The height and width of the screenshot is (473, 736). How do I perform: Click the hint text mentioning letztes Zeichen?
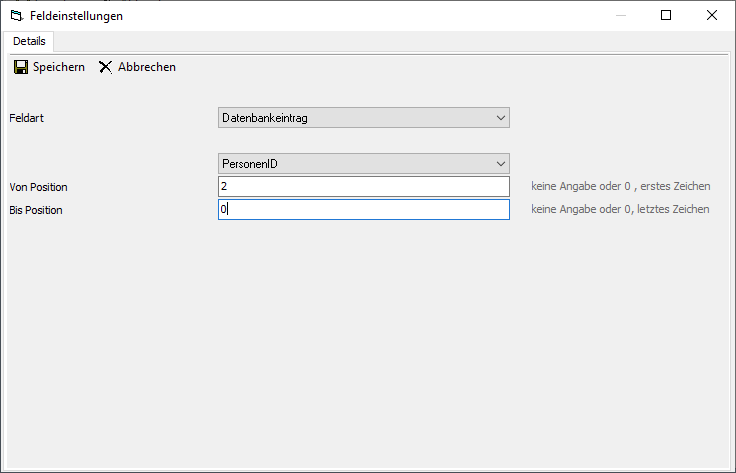[x=620, y=210]
